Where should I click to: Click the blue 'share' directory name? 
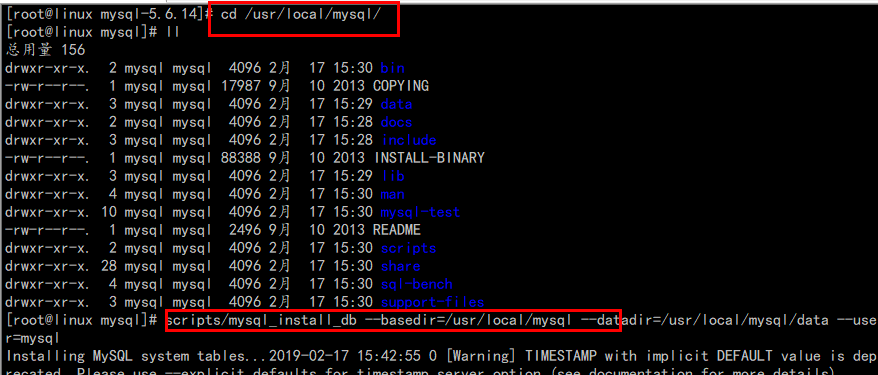pos(400,266)
